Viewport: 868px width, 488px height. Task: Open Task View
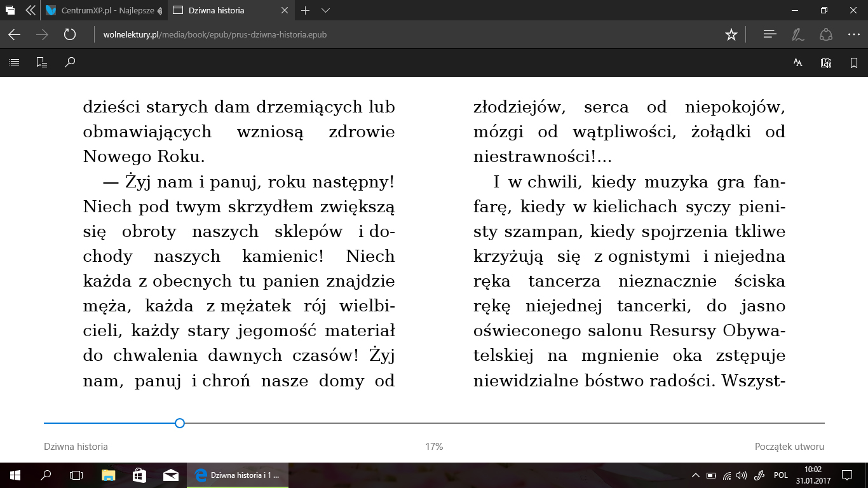(76, 475)
